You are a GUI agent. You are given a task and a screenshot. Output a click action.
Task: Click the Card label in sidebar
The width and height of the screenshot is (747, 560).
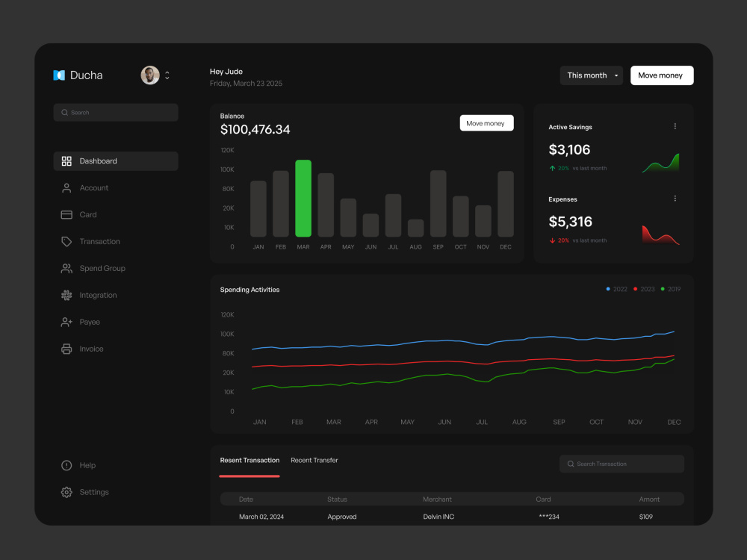click(88, 215)
